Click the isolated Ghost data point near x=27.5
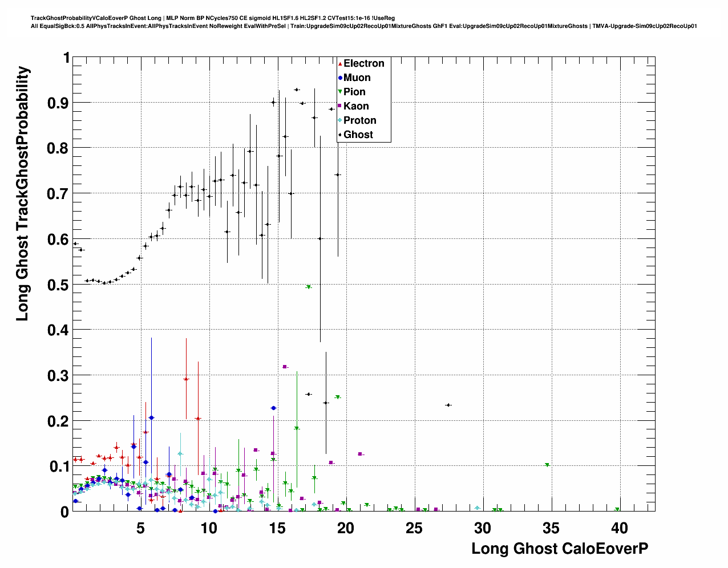The image size is (728, 568). [x=448, y=405]
